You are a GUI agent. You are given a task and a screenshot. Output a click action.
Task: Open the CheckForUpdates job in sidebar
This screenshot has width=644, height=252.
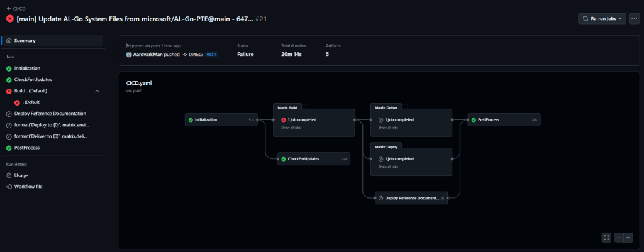pos(33,80)
